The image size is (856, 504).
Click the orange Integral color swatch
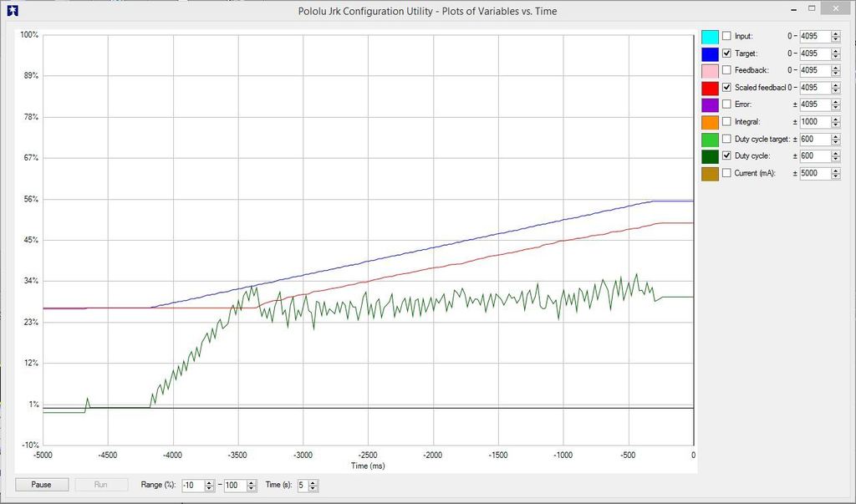pos(710,122)
